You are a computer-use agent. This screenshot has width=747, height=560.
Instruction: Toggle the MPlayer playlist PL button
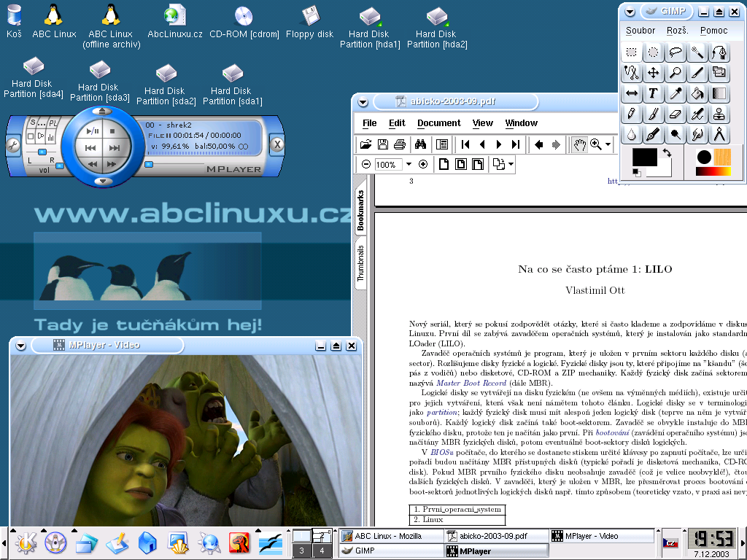click(53, 122)
